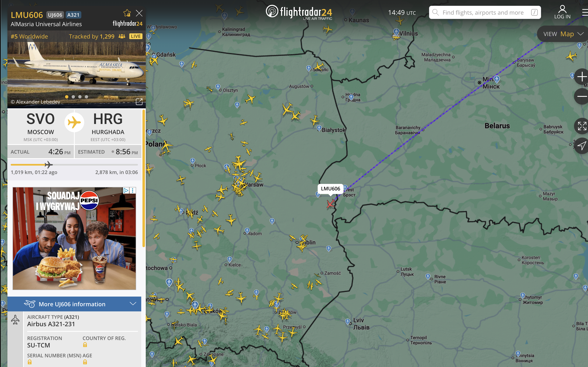Screen dimensions: 588x367
Task: Select the fourth photo carousel dot
Action: [x=86, y=97]
